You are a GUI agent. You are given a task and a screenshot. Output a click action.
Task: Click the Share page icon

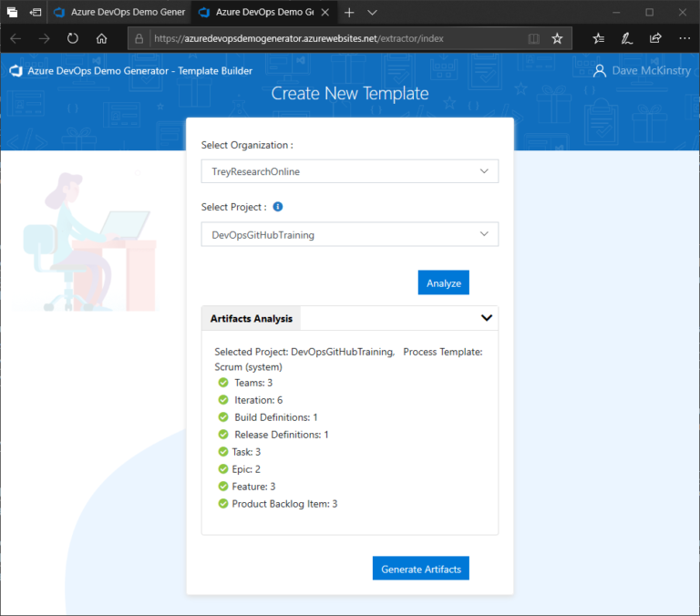(655, 38)
